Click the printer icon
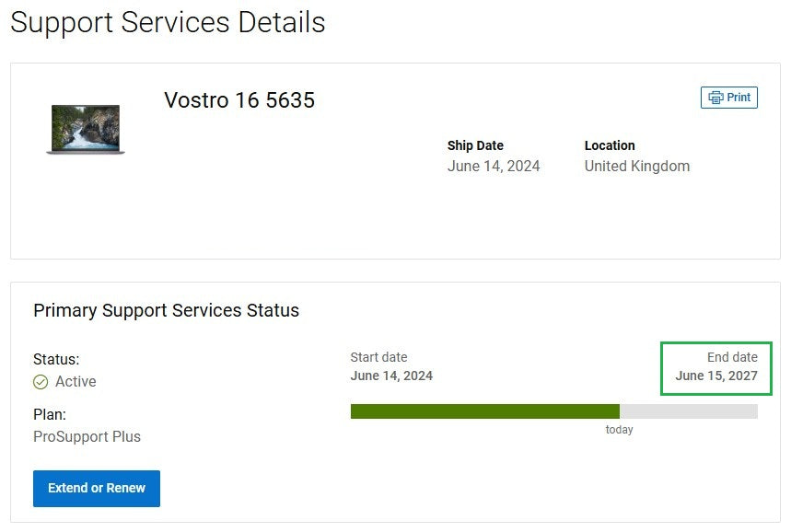The width and height of the screenshot is (791, 532). pos(715,98)
